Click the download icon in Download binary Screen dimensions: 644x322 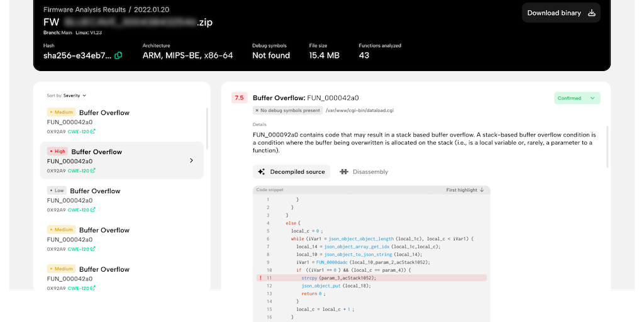[x=591, y=13]
